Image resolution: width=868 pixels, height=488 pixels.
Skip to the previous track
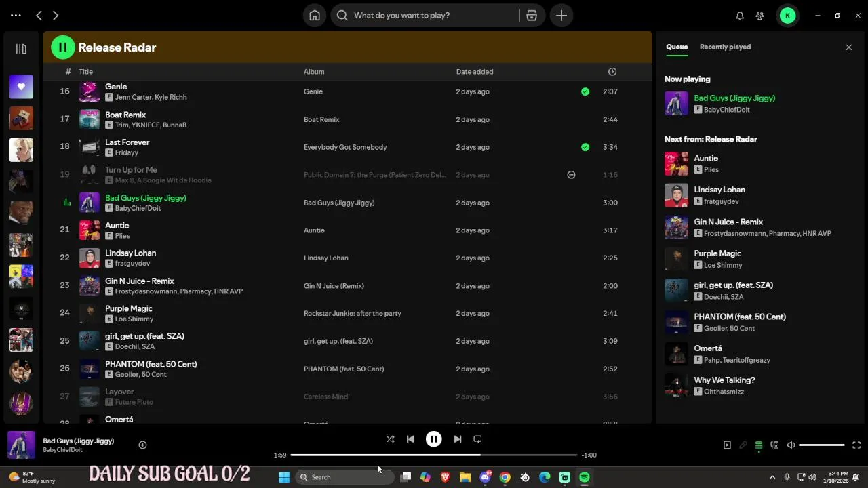[x=410, y=439]
